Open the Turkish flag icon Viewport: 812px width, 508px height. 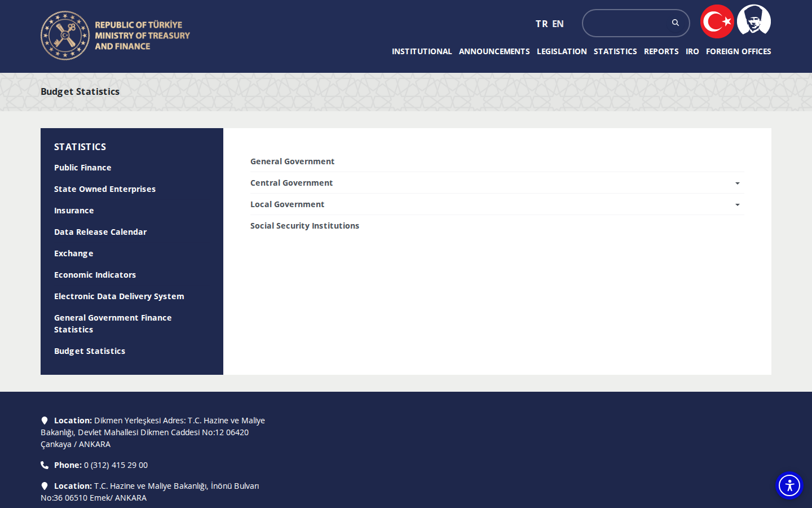[717, 21]
